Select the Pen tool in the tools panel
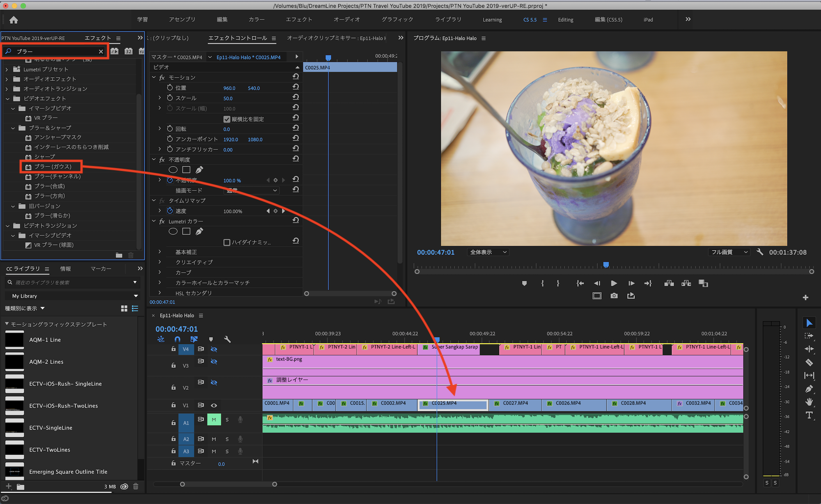821x504 pixels. (809, 389)
